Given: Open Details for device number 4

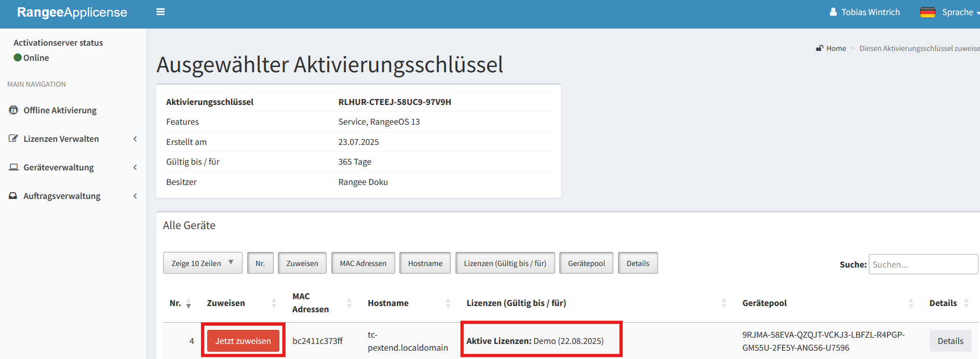Looking at the screenshot, I should [950, 341].
